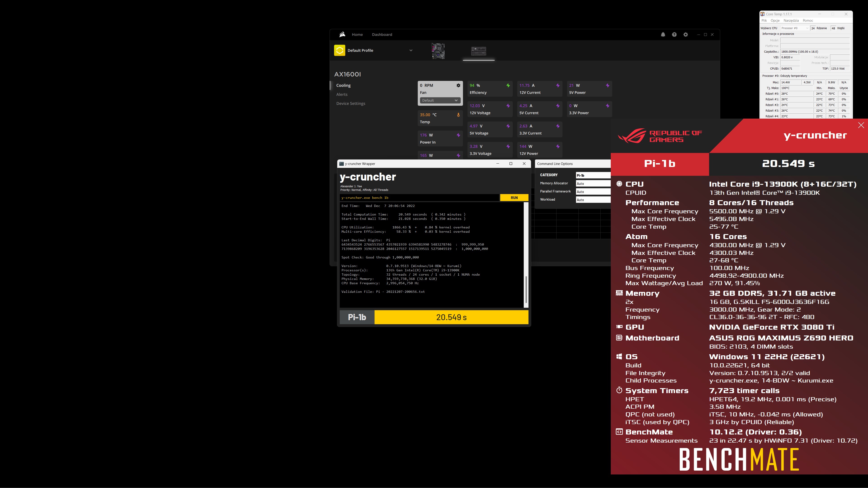
Task: Click the bolt icon on 165 W tile
Action: [x=458, y=156]
